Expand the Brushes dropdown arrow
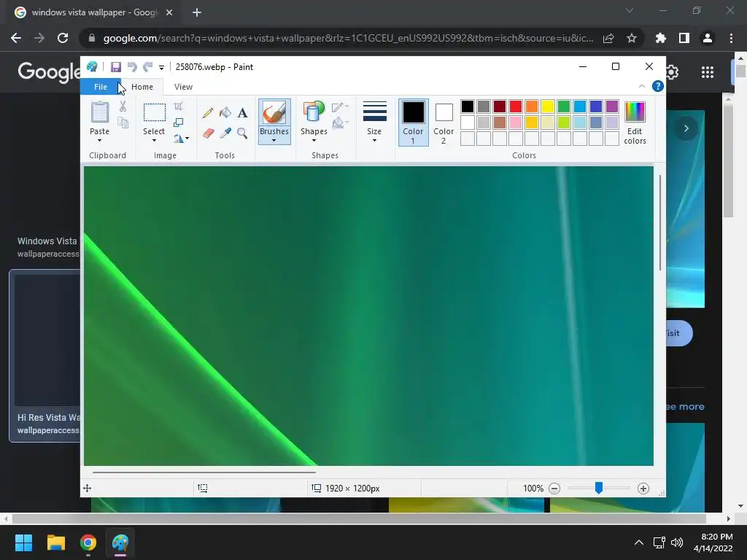The image size is (747, 560). [x=274, y=141]
